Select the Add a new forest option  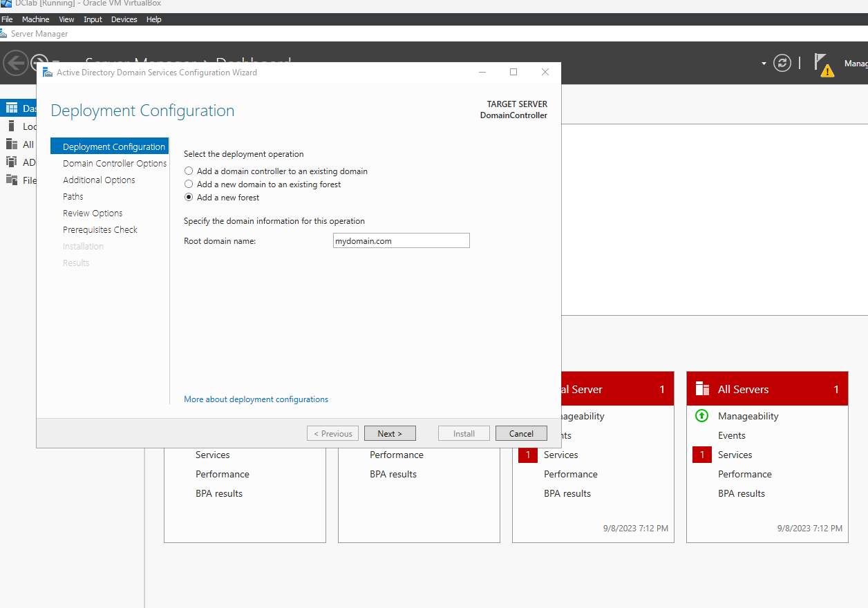[x=188, y=198]
